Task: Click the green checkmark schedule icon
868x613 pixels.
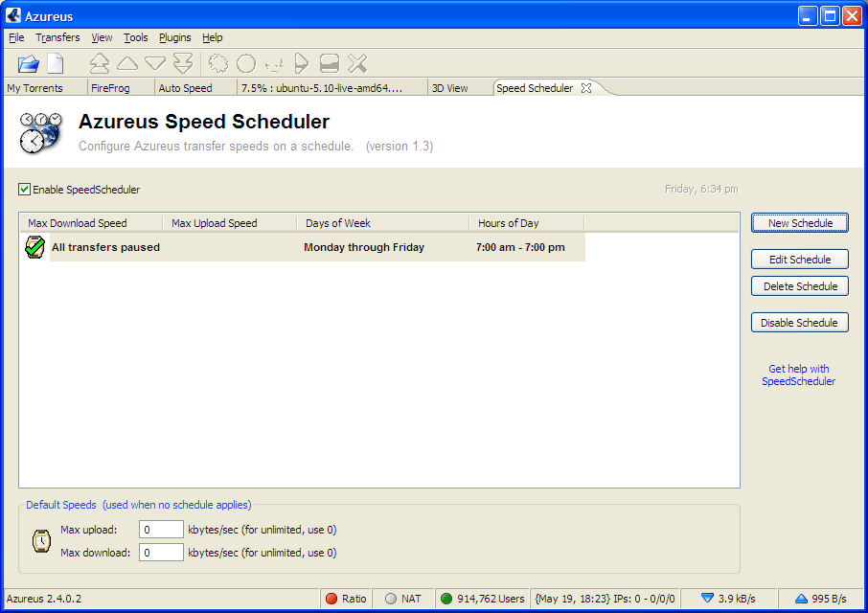Action: coord(34,247)
